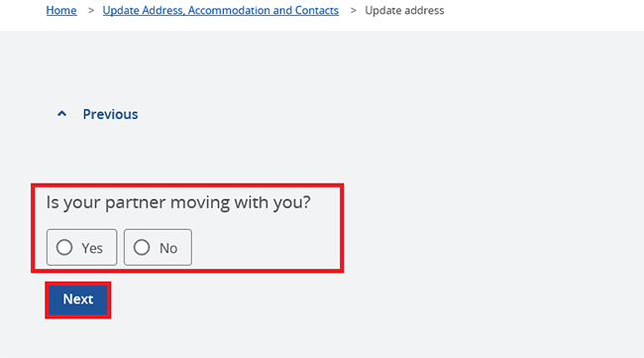Choose the No option box
644x358 pixels.
click(158, 248)
